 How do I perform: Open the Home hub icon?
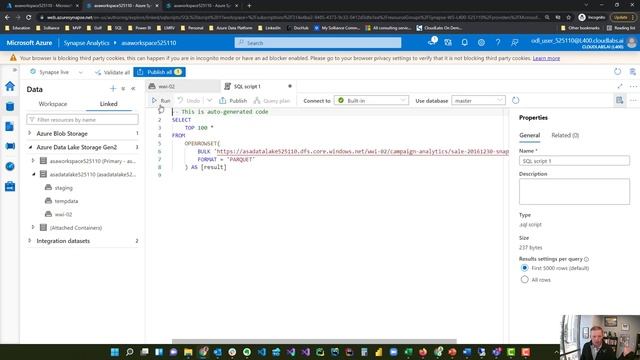point(10,86)
